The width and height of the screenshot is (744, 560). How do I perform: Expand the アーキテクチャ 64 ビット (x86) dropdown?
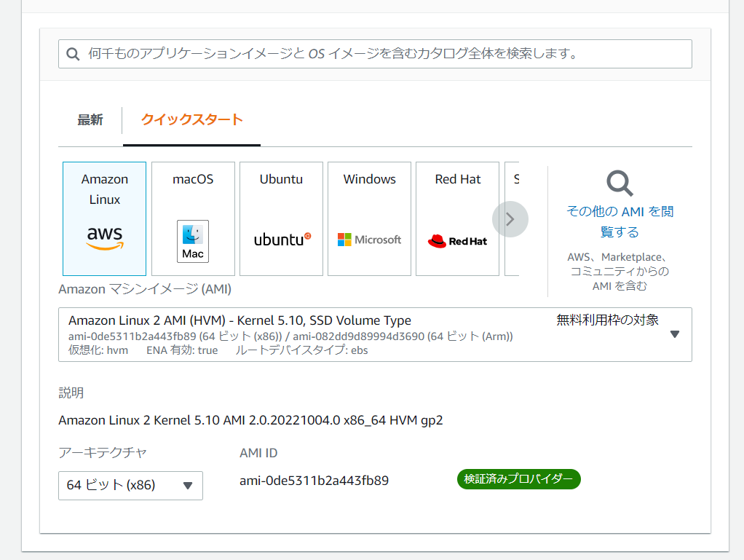(130, 485)
